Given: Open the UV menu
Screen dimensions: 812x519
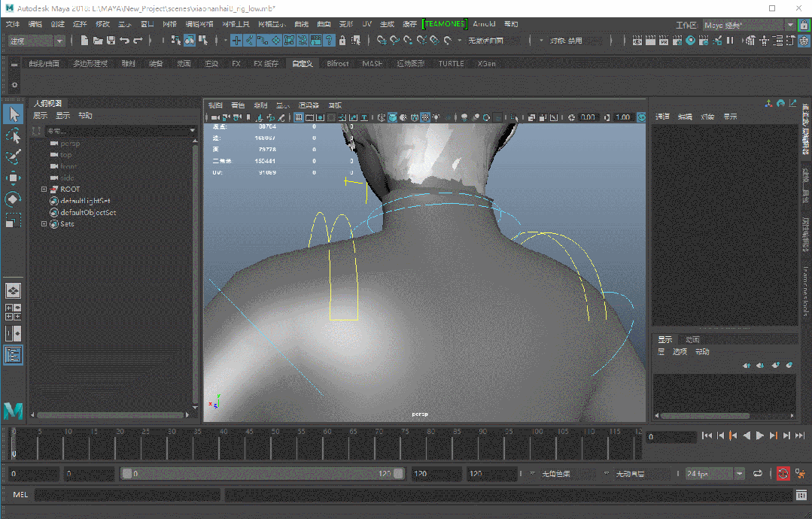Looking at the screenshot, I should click(x=366, y=24).
